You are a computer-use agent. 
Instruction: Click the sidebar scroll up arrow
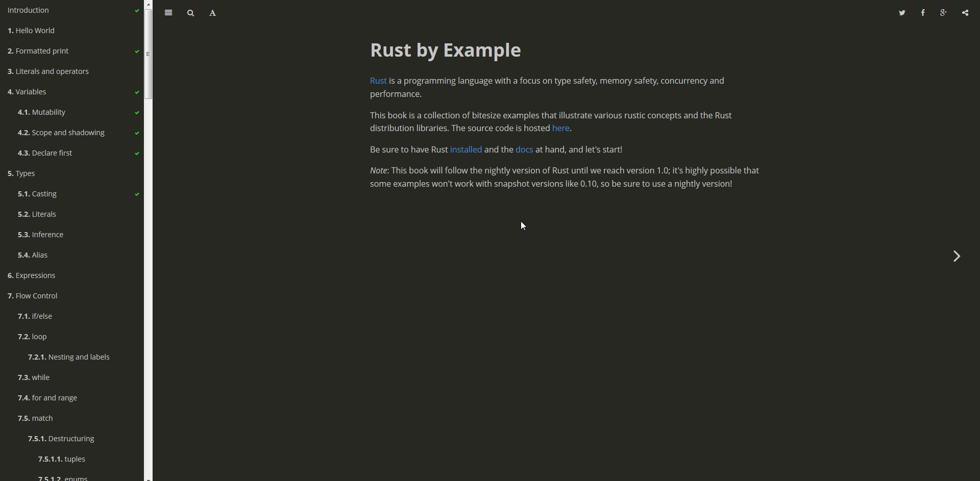coord(149,4)
